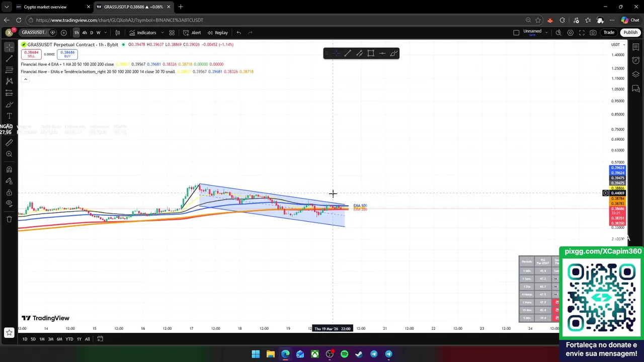Open the Fibonacci retracement tools
Viewport: 644px width, 362px height.
[x=9, y=70]
